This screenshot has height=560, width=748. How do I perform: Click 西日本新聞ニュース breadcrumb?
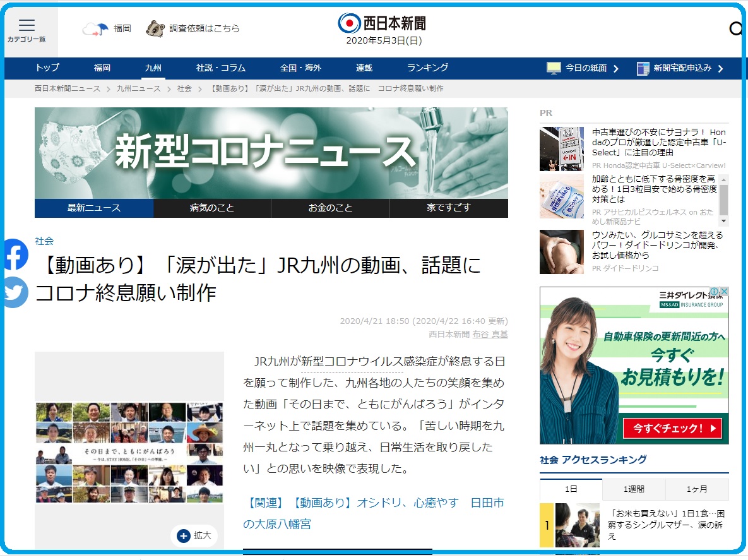(68, 89)
